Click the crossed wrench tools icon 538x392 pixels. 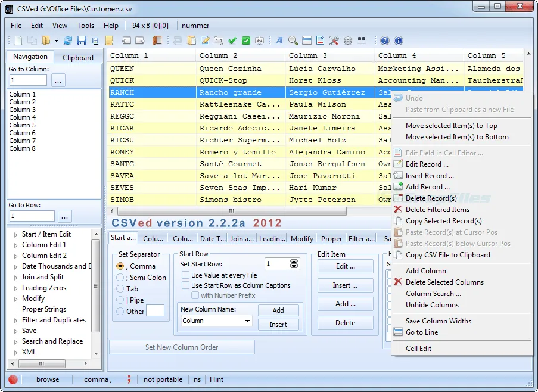point(334,41)
